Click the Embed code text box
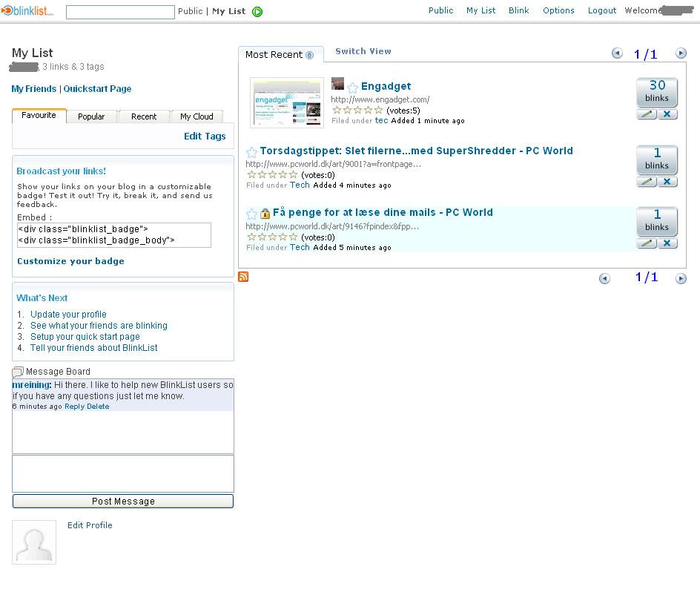The width and height of the screenshot is (700, 595). pyautogui.click(x=114, y=235)
